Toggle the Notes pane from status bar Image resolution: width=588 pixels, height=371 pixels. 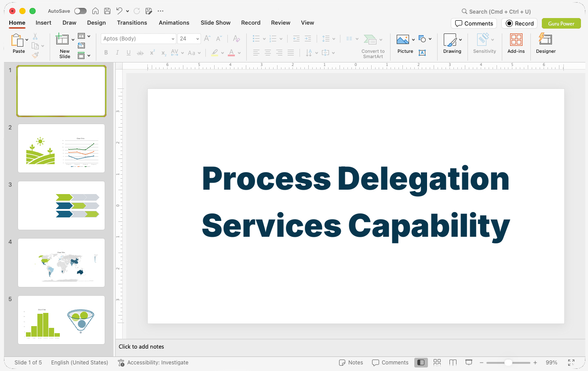tap(351, 363)
